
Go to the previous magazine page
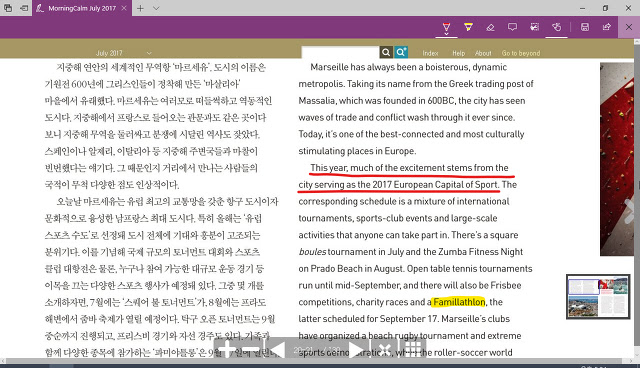(277, 350)
